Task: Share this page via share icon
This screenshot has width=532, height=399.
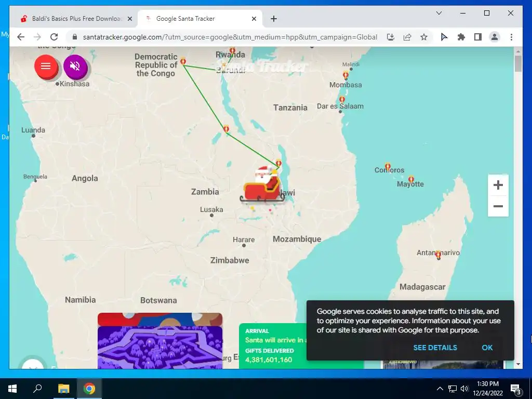Action: pos(407,37)
